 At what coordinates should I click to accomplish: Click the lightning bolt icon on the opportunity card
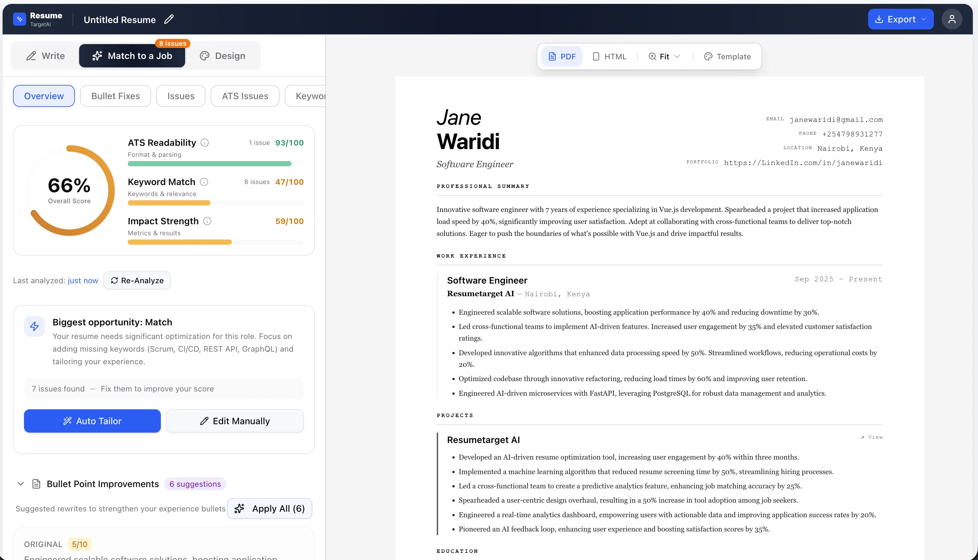[34, 326]
